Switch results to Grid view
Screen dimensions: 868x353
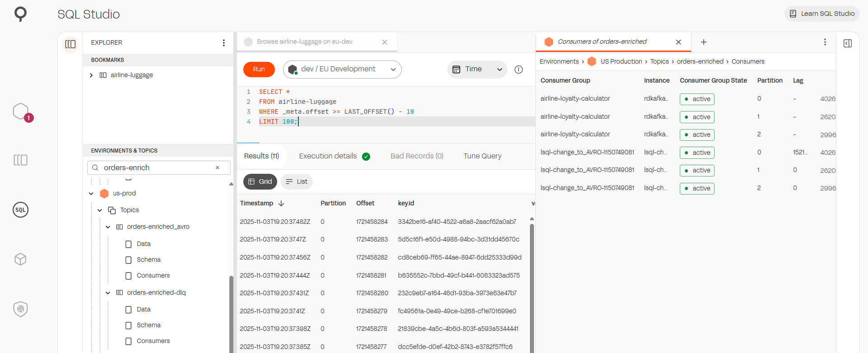tap(260, 181)
